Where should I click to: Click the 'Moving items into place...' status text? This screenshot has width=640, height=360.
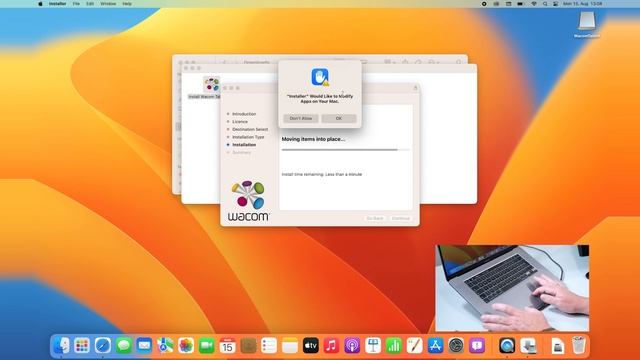click(x=313, y=139)
